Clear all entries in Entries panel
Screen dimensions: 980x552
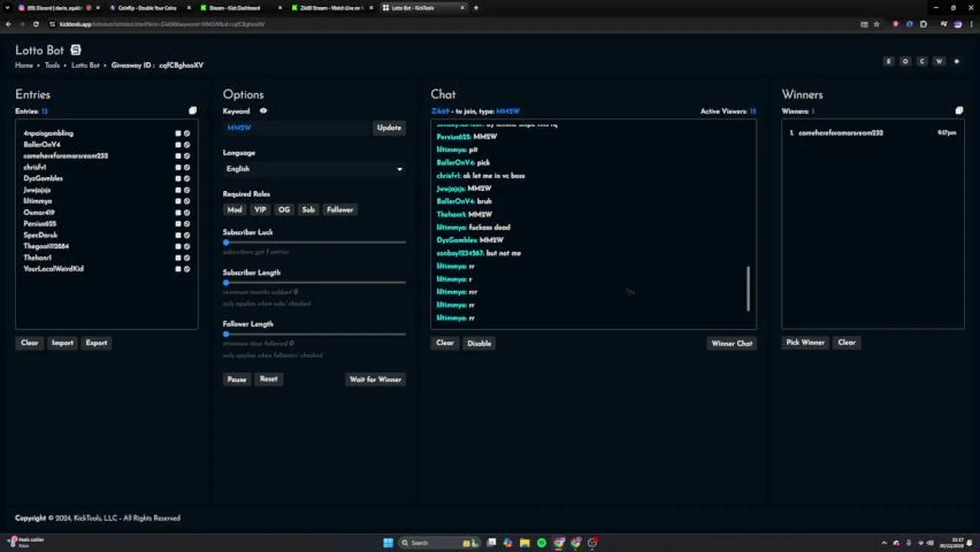click(x=29, y=343)
